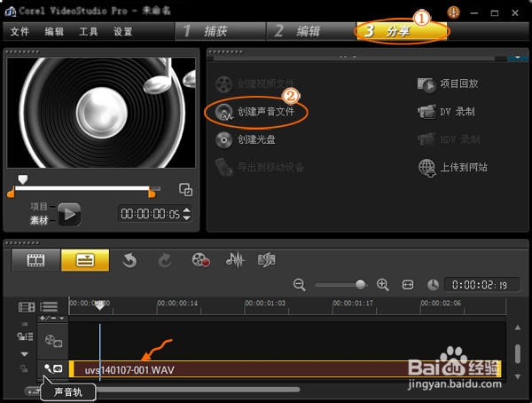Open the auto music icon
The image size is (532, 403).
pos(267,260)
